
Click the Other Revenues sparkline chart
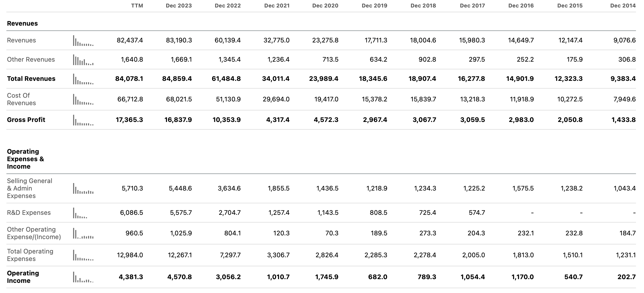click(x=83, y=60)
